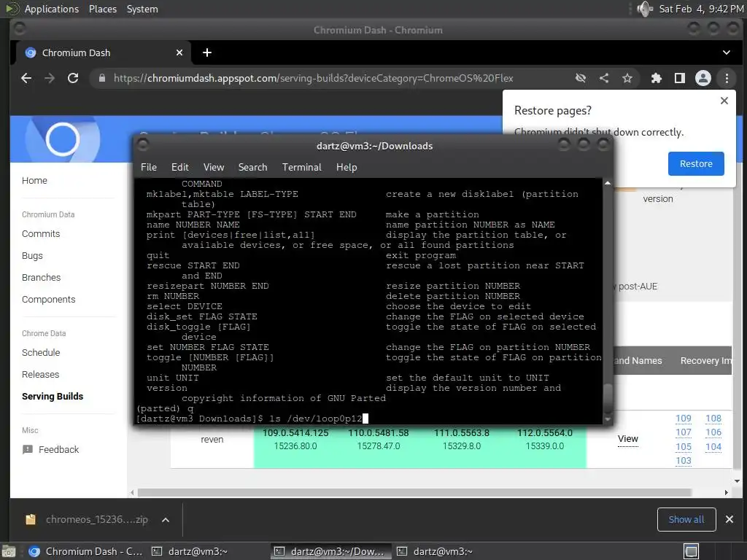Open Chromium three-dot menu
The width and height of the screenshot is (747, 560).
point(727,78)
